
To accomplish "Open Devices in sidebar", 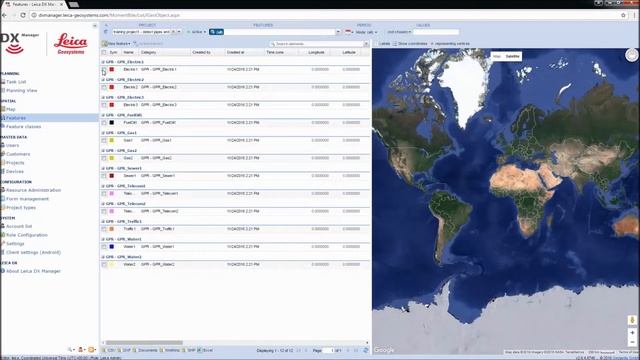I will tap(15, 171).
